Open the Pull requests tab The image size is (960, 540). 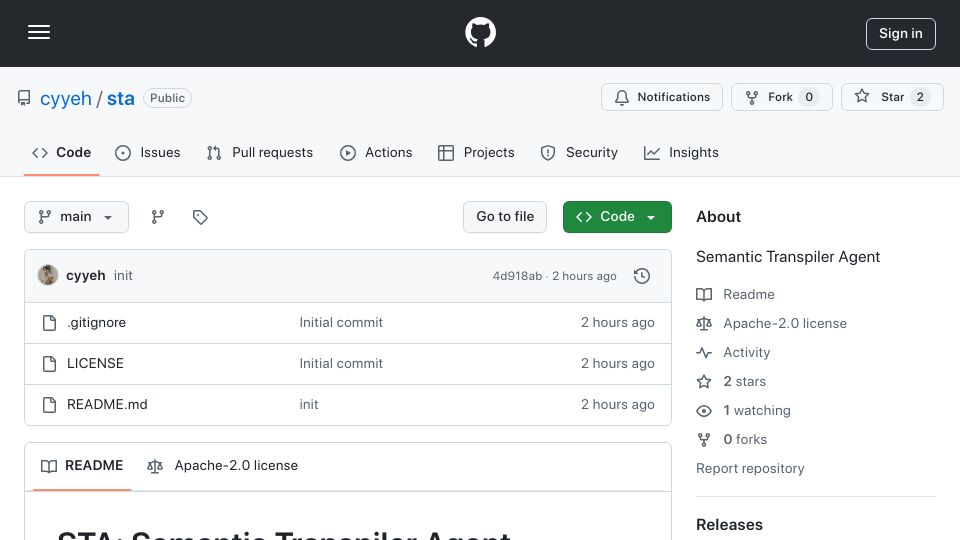[x=260, y=152]
